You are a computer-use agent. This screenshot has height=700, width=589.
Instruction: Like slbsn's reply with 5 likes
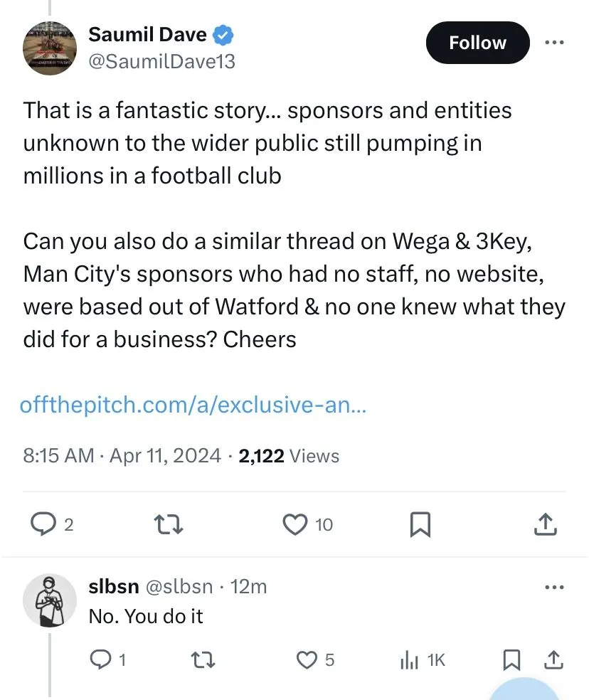click(307, 660)
